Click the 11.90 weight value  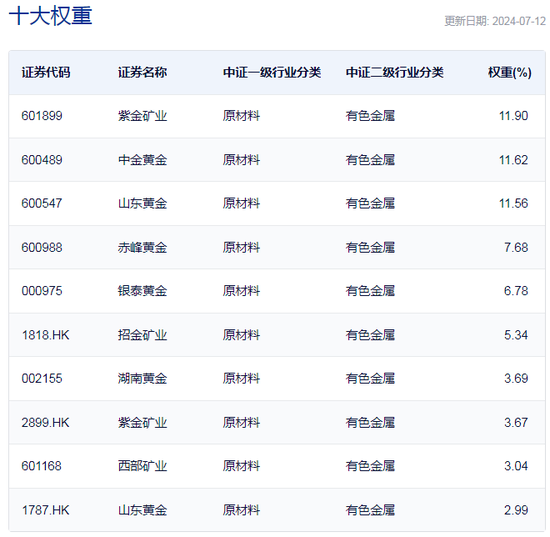click(514, 116)
